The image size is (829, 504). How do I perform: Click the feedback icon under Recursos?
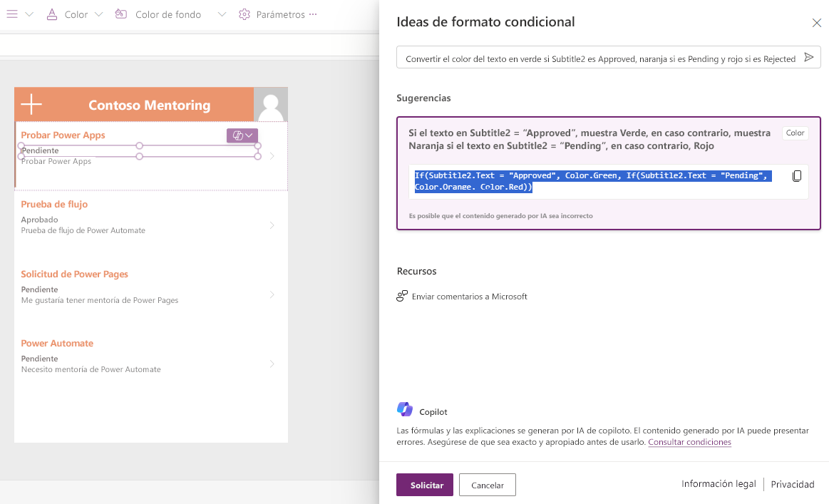(402, 296)
